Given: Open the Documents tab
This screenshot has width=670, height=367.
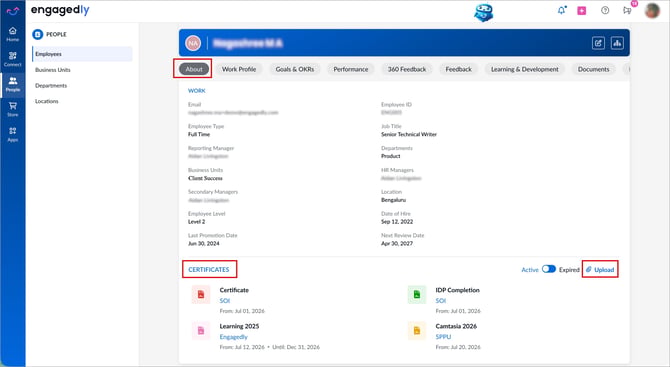Looking at the screenshot, I should (x=594, y=69).
